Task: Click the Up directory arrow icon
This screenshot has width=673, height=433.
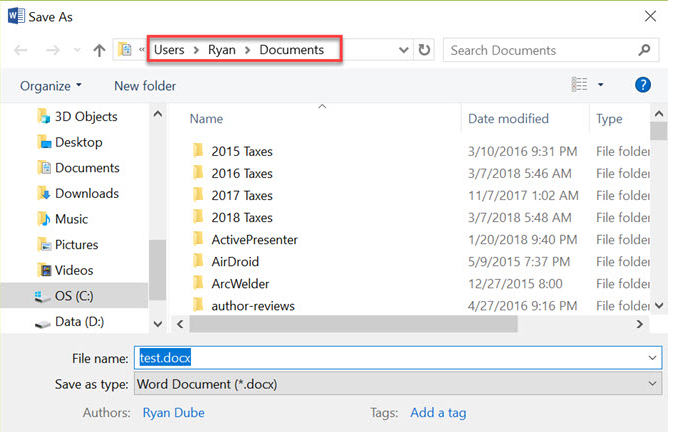Action: tap(99, 50)
